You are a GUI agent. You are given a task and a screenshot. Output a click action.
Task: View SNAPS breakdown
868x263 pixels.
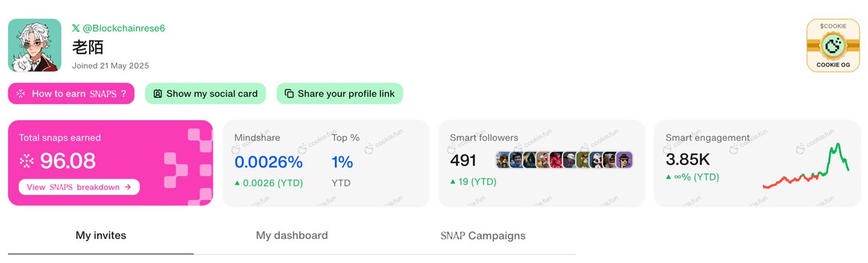point(79,187)
